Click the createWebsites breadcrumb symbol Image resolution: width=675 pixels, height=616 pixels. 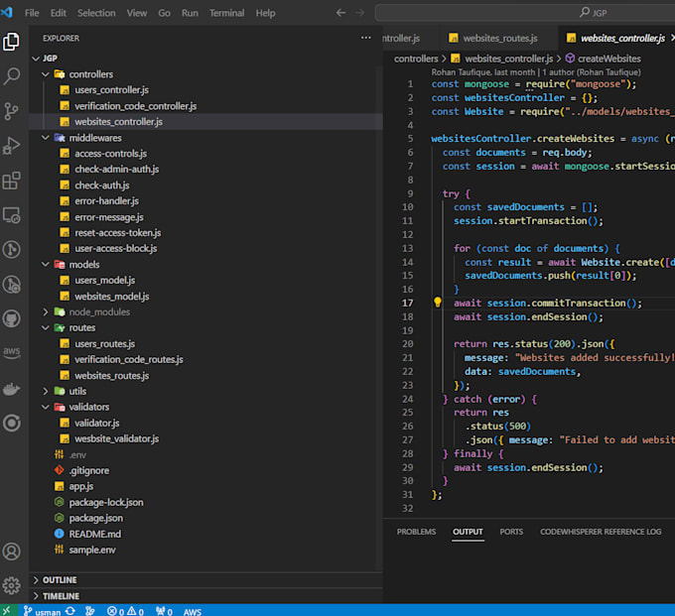pos(608,59)
